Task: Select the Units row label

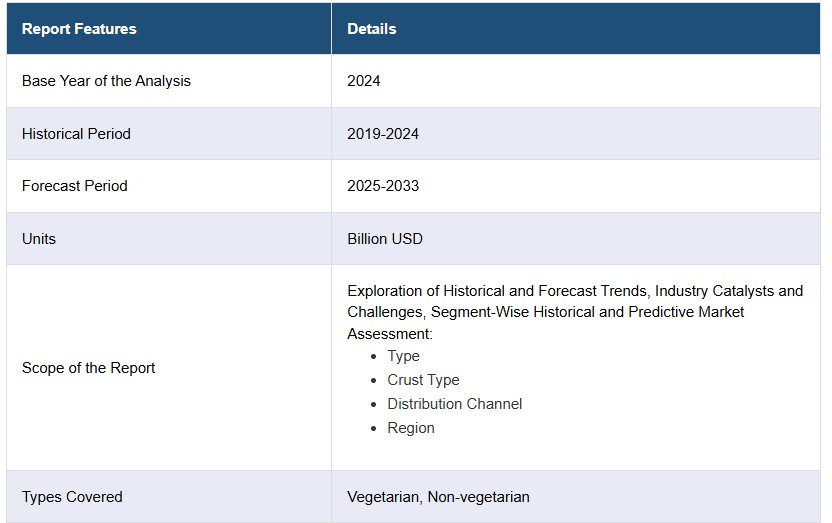Action: point(39,239)
